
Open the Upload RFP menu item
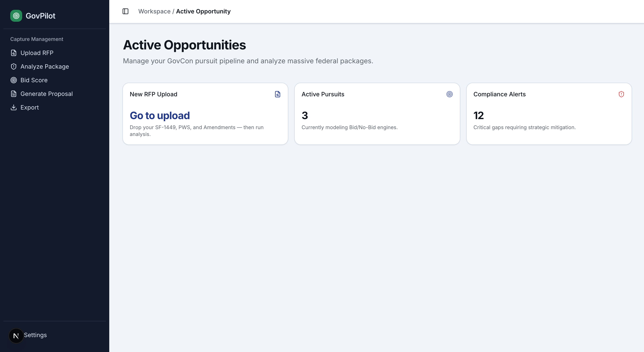[x=37, y=53]
